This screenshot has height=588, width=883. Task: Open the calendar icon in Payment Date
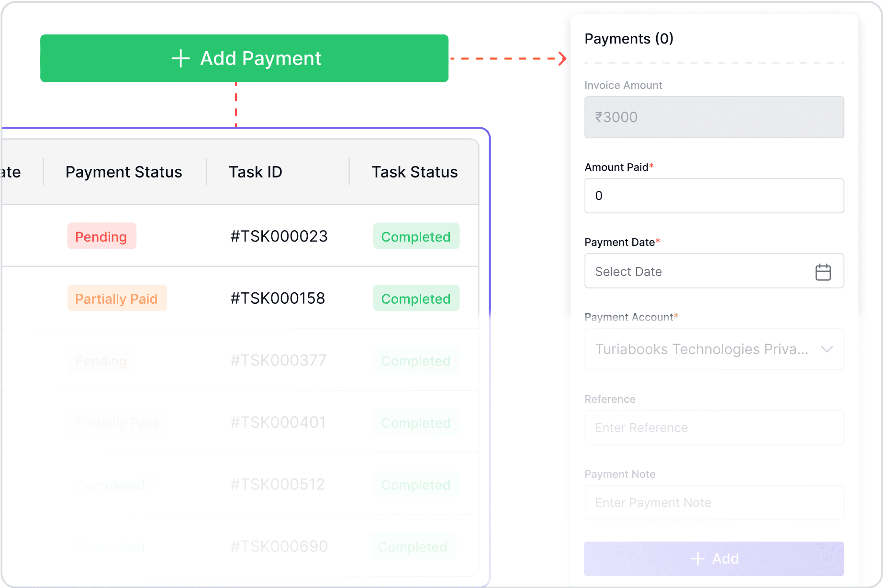coord(823,272)
